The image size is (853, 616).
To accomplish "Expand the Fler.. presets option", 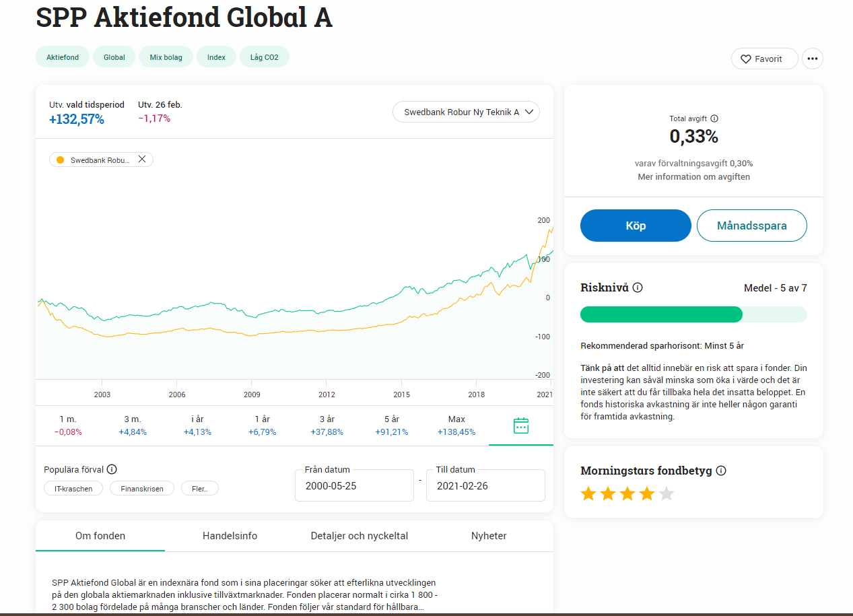I will pyautogui.click(x=200, y=489).
